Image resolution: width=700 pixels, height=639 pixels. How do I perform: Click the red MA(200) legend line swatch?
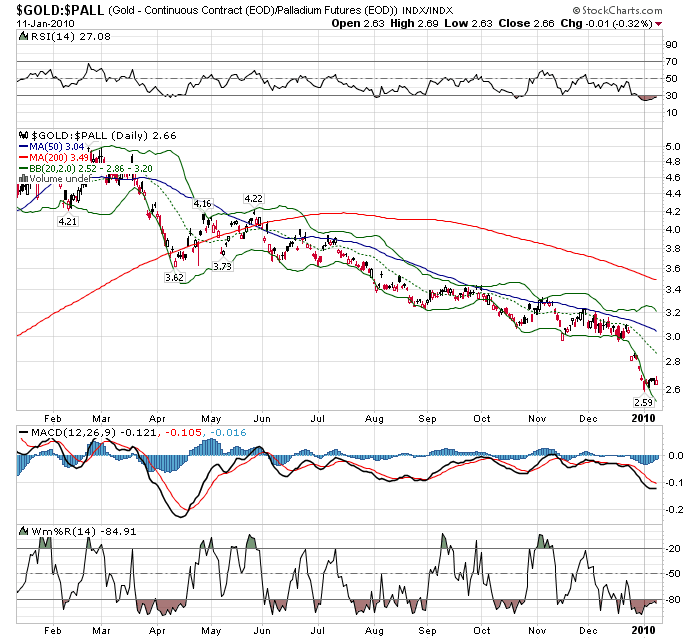point(24,159)
